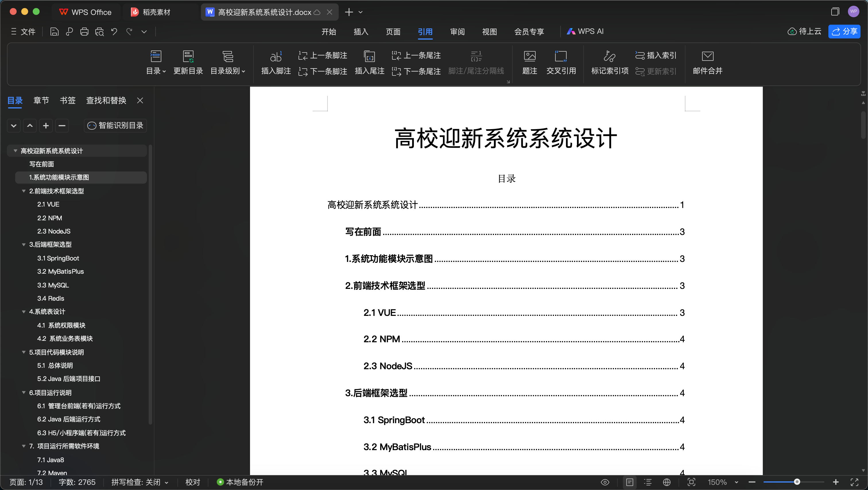The width and height of the screenshot is (868, 490).
Task: Open 查找和替换 navigation tab
Action: click(x=106, y=100)
